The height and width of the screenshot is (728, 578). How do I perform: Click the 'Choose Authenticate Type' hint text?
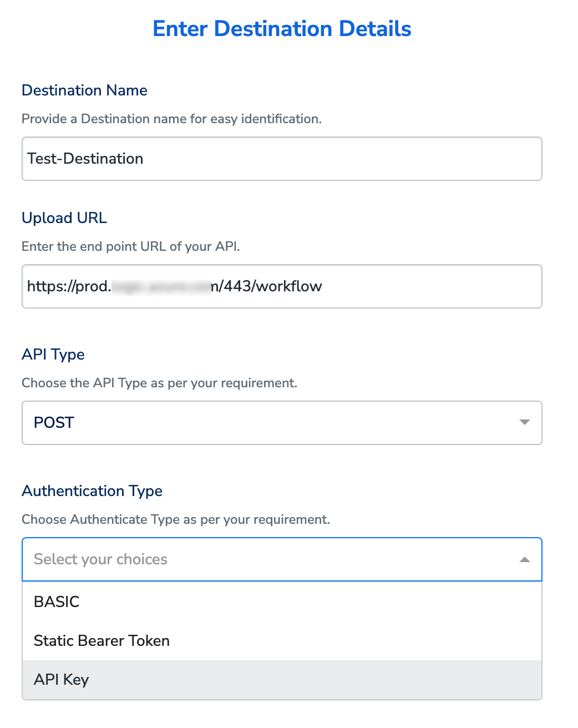click(x=175, y=519)
